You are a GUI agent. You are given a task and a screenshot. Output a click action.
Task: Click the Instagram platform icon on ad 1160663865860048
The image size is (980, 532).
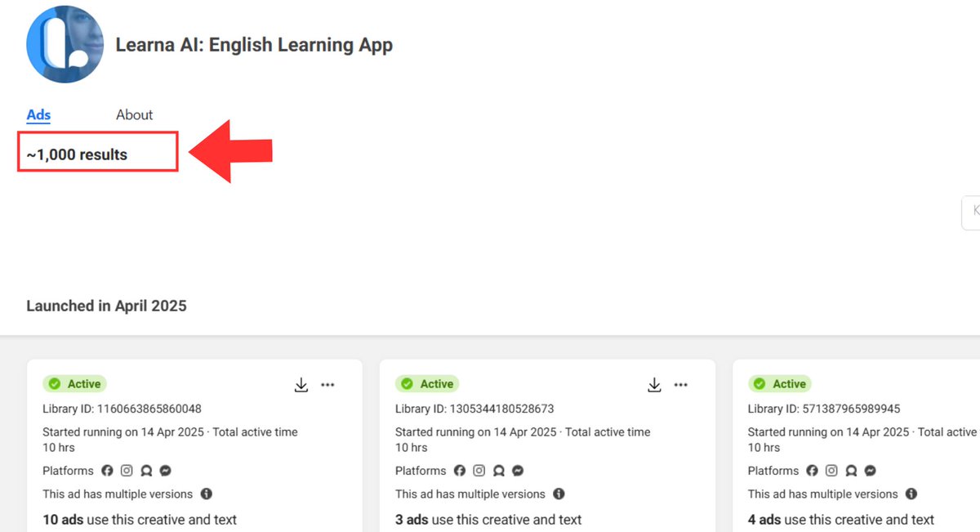127,471
